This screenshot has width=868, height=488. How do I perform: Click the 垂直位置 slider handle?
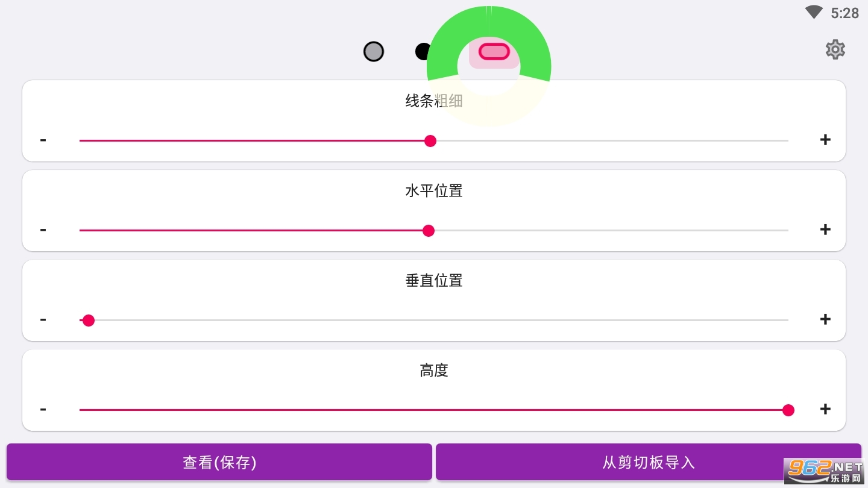point(89,321)
